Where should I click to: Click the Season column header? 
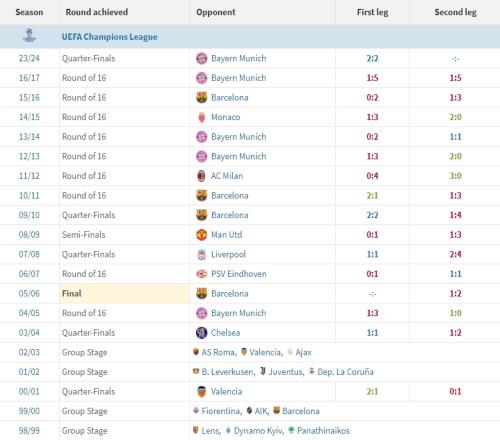click(x=29, y=12)
